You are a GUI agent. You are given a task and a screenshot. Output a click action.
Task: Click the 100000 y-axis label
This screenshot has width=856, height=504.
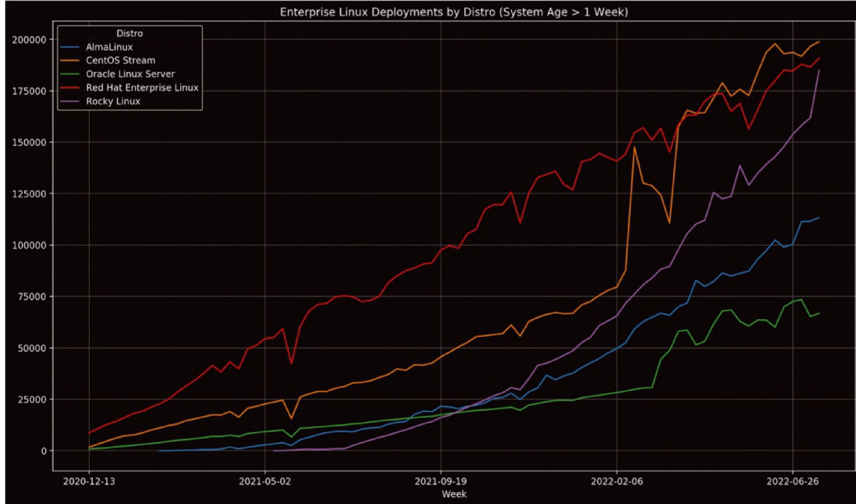point(29,245)
